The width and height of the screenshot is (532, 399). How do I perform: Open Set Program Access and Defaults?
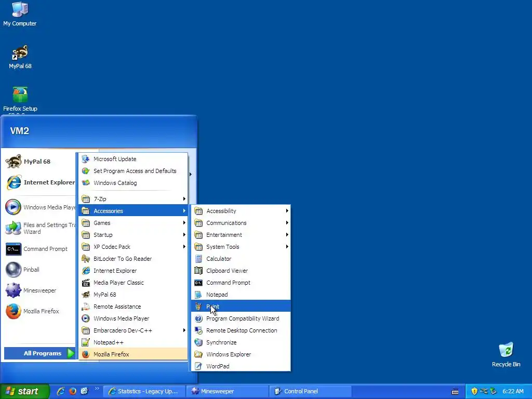[x=134, y=171]
